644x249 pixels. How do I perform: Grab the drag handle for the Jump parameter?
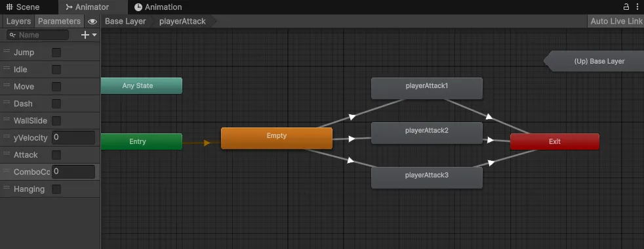[7, 51]
